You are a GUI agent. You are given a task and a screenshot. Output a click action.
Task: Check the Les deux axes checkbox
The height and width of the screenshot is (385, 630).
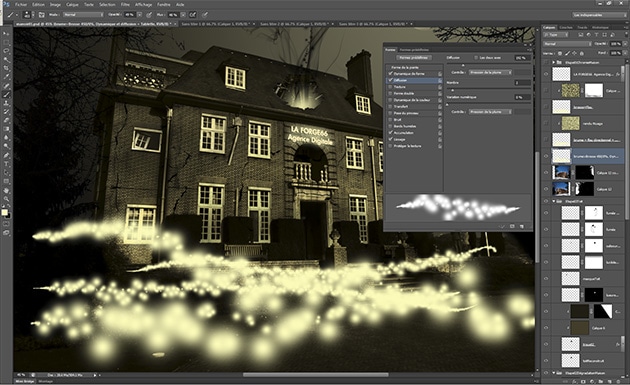tap(476, 58)
